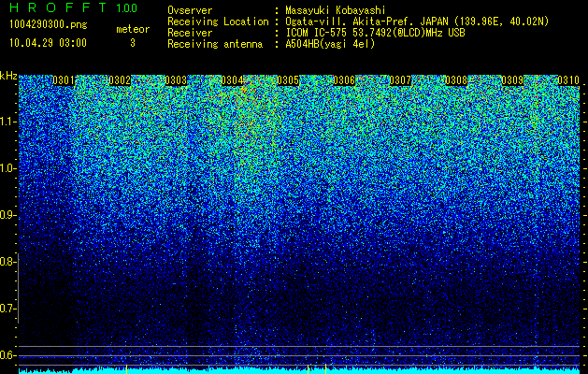This screenshot has width=588, height=374.
Task: Click the 0.7 frequency axis label
Action: click(x=8, y=309)
